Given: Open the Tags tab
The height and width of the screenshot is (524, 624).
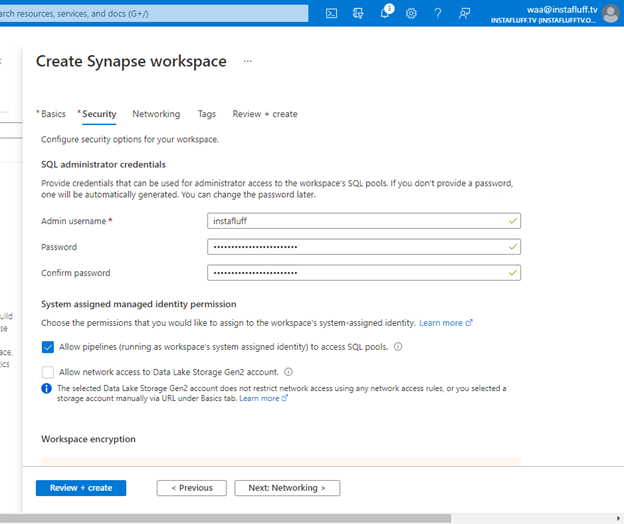Looking at the screenshot, I should click(207, 114).
